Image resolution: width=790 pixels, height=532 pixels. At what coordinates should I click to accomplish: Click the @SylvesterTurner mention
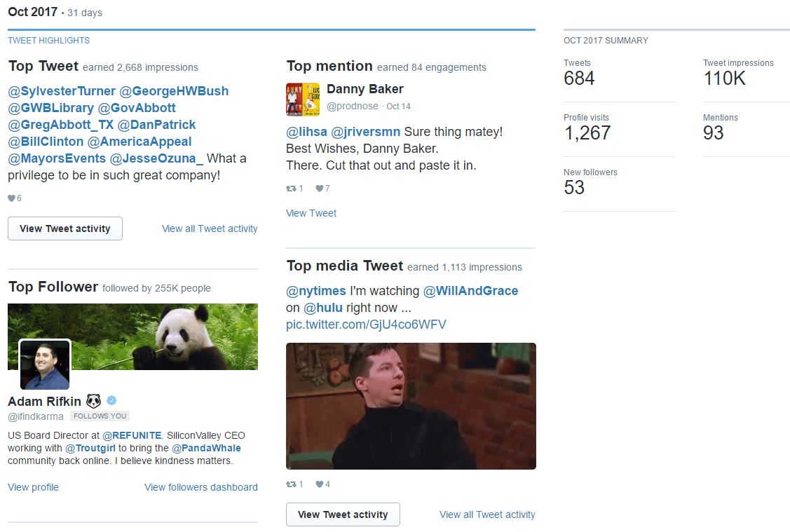pyautogui.click(x=62, y=91)
